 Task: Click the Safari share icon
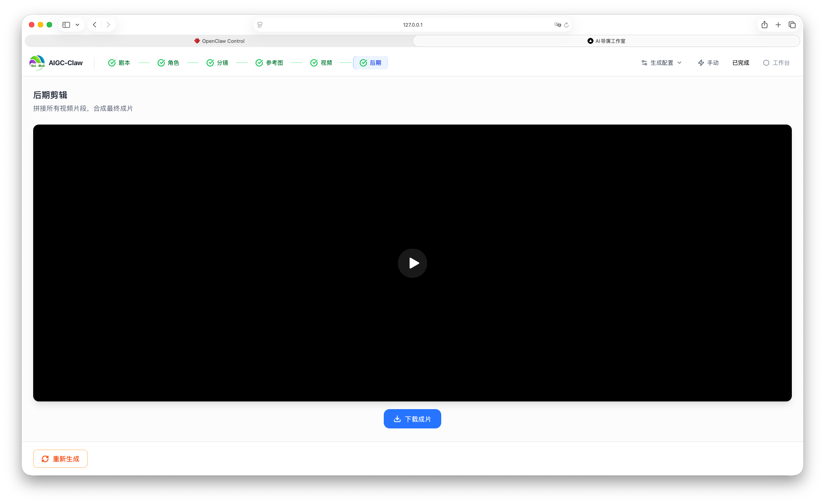(764, 25)
